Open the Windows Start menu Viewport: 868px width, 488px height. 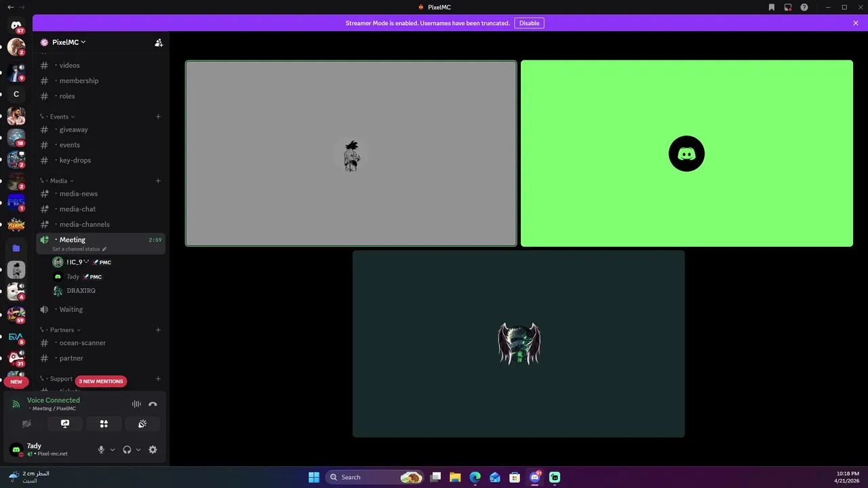[314, 477]
